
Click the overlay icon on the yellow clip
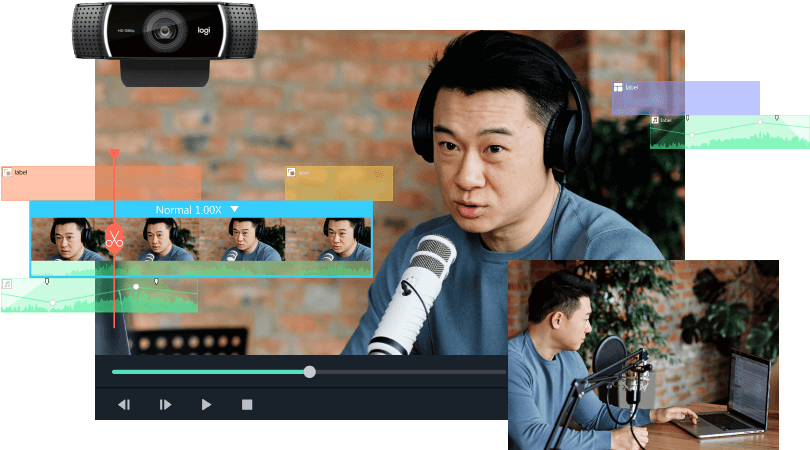coord(291,172)
